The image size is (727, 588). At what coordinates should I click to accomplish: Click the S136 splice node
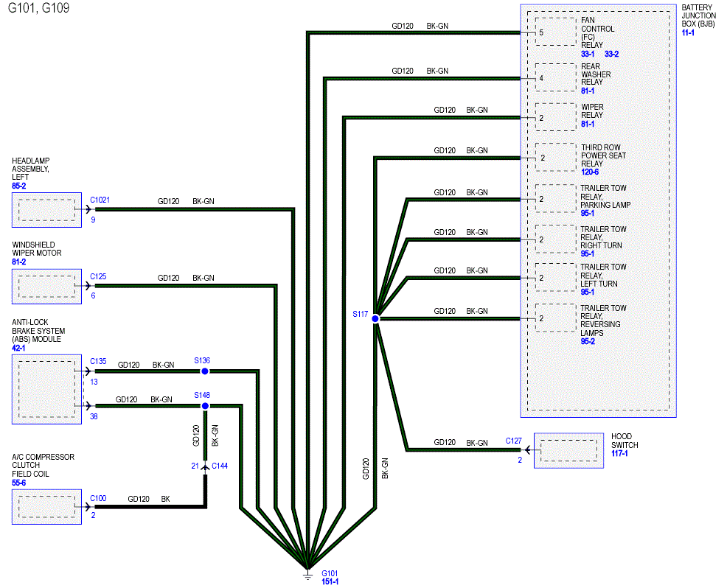pos(205,371)
